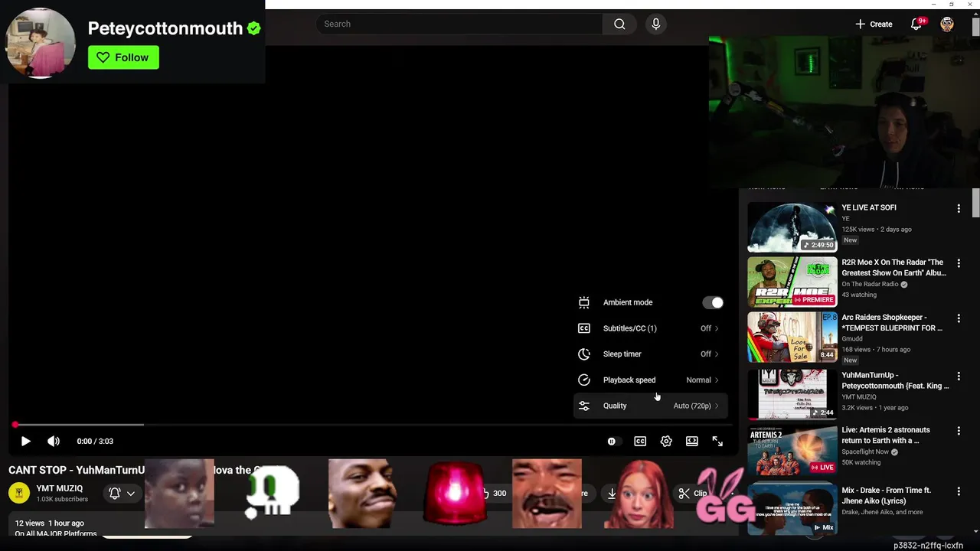The width and height of the screenshot is (980, 551).
Task: Open the YMT MUZIQ channel link
Action: coord(59,488)
